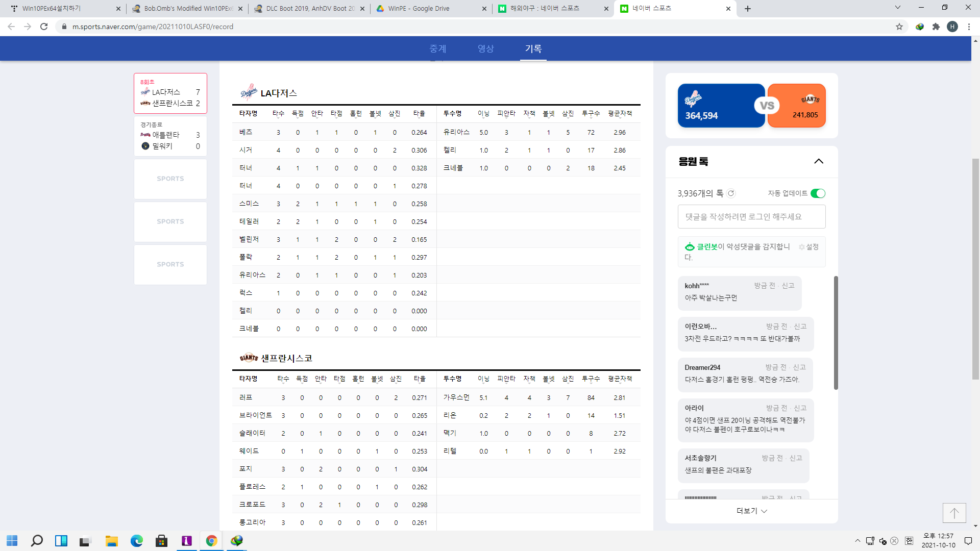The width and height of the screenshot is (980, 551).
Task: Switch to Bob.Omb's Modified Win10PE tab
Action: (187, 9)
